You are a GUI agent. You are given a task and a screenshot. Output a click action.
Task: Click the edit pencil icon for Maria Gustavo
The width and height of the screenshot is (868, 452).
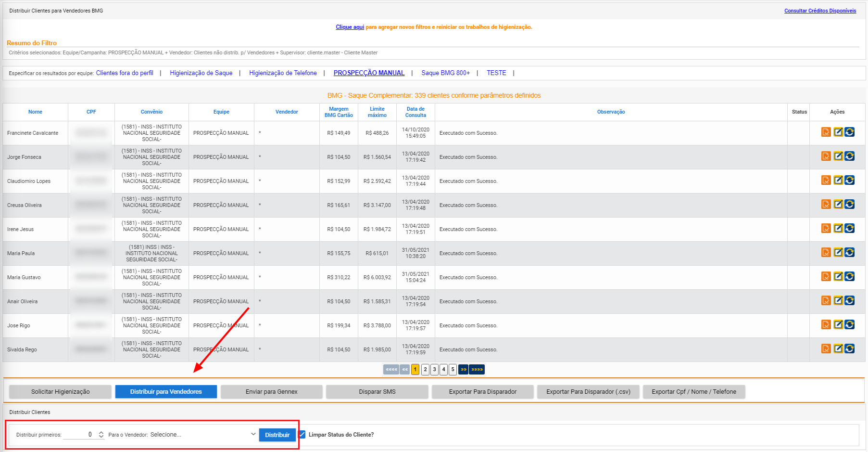(x=838, y=277)
